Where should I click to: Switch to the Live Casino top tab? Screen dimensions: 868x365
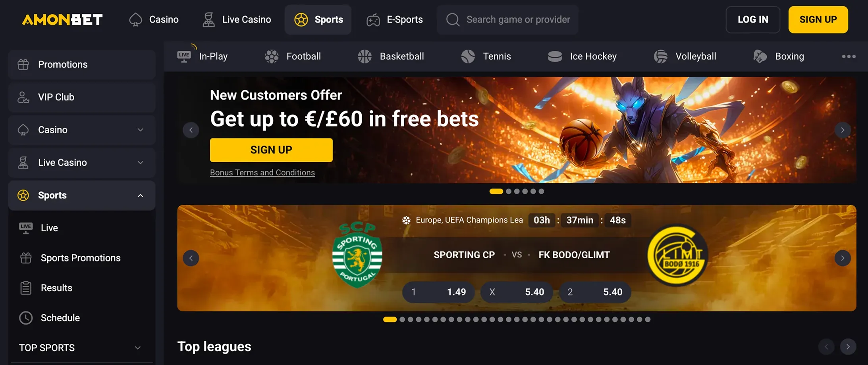click(x=237, y=19)
